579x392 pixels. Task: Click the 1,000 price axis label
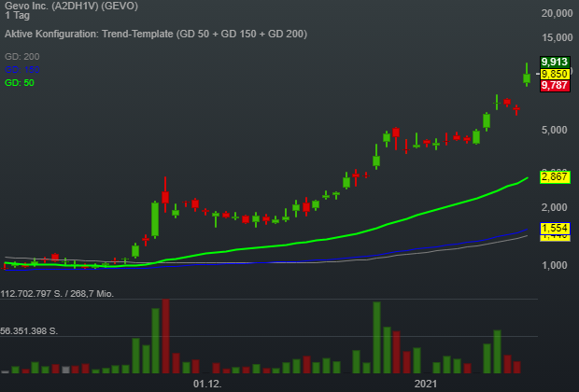point(555,265)
